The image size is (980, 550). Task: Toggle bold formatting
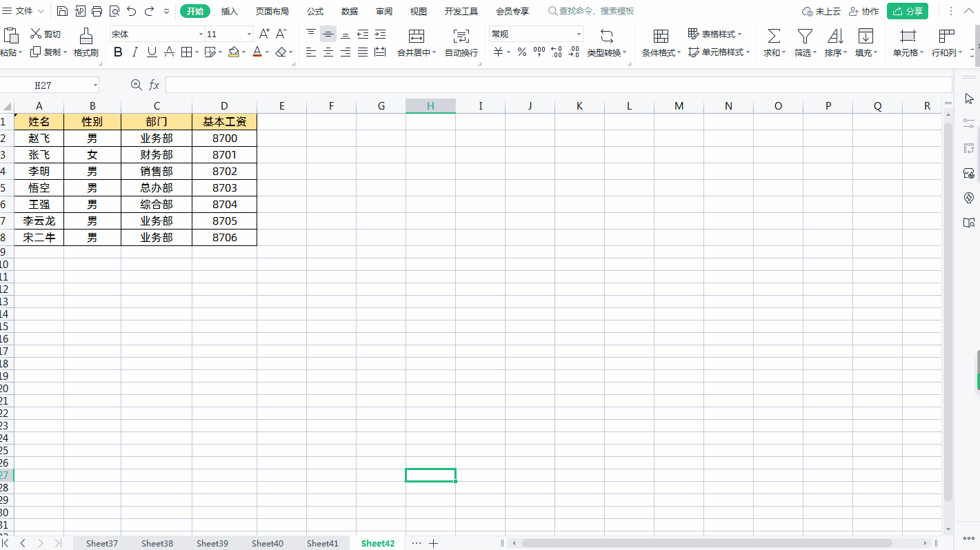click(x=118, y=52)
